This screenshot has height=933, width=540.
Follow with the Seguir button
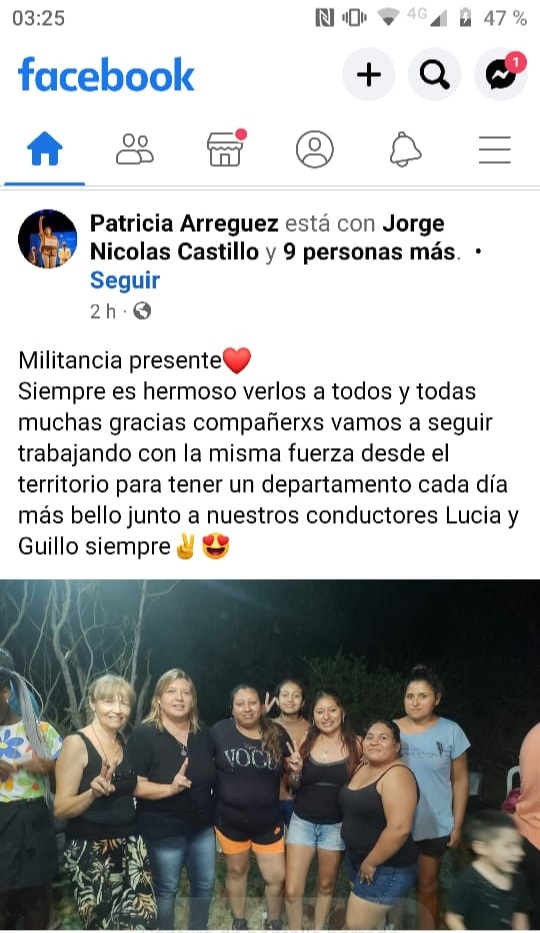click(x=125, y=280)
